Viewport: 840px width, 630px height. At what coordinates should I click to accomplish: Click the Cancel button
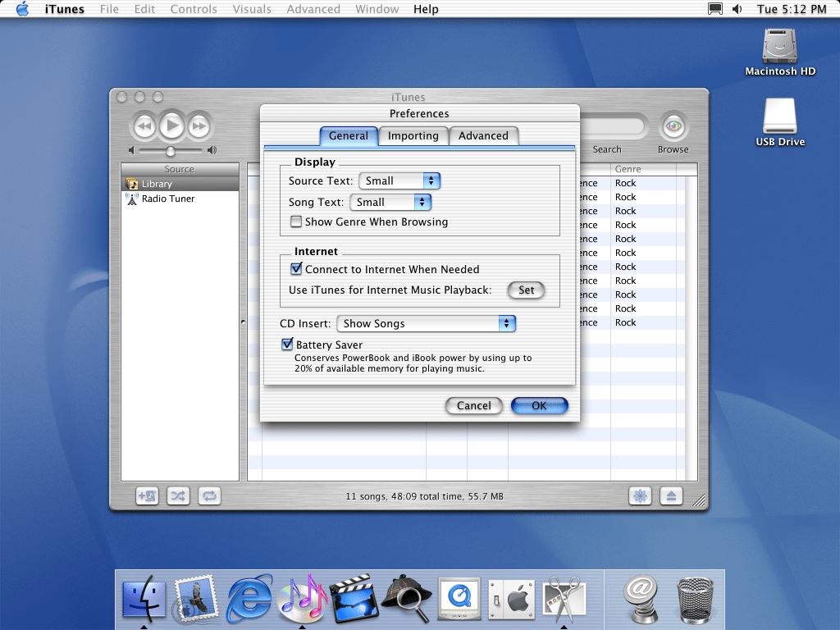[473, 405]
